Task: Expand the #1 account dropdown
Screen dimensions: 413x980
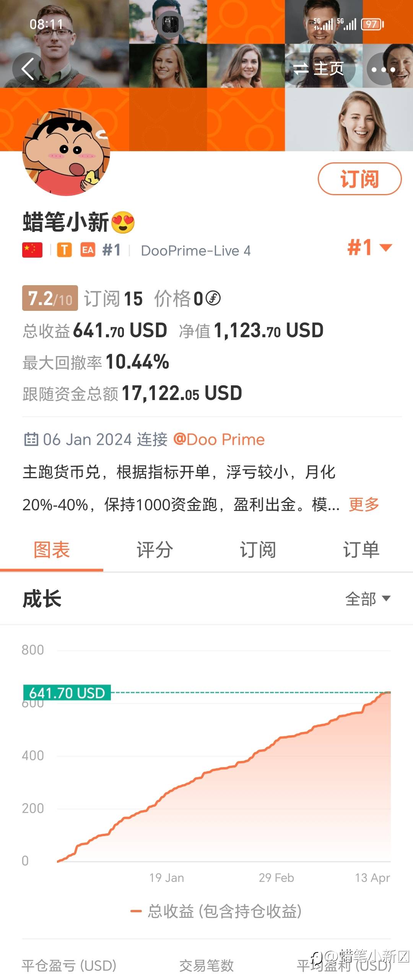Action: [x=369, y=247]
